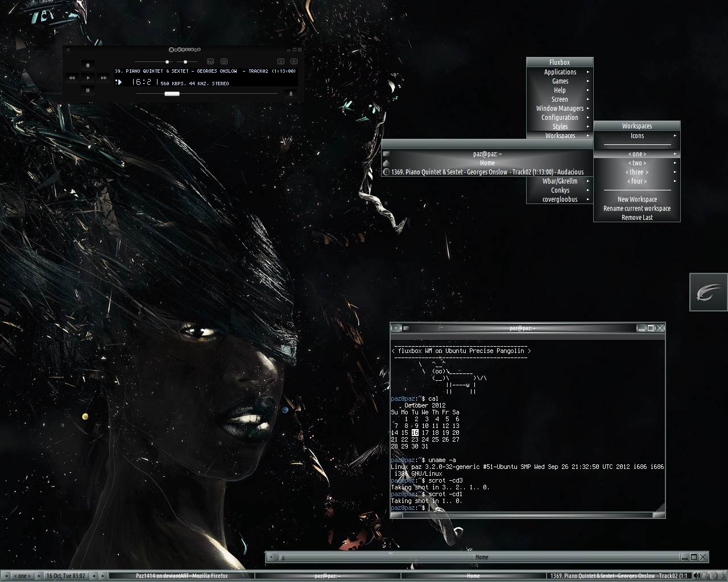728x582 pixels.
Task: Click next window arrow in toolbar
Action: (103, 576)
